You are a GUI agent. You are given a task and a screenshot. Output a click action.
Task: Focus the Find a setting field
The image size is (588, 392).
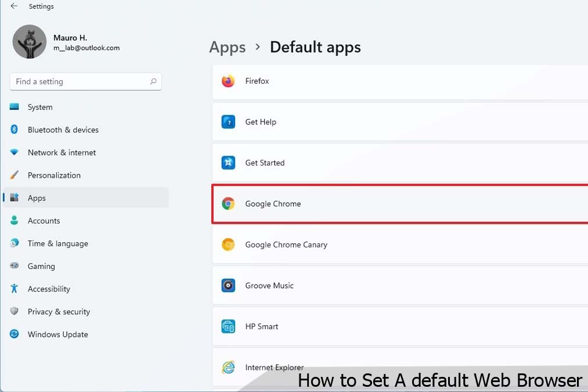[85, 81]
